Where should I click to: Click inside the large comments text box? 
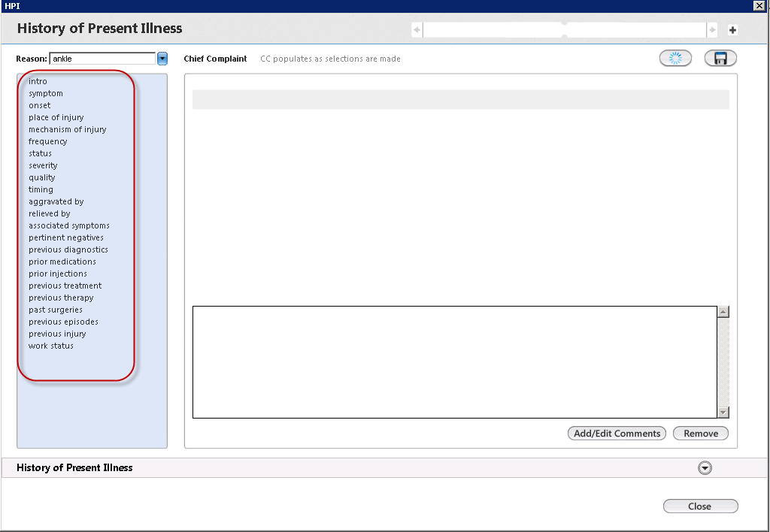click(455, 362)
